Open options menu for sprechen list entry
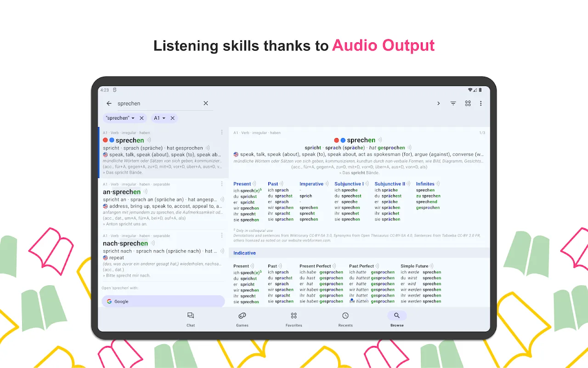 coord(222,132)
